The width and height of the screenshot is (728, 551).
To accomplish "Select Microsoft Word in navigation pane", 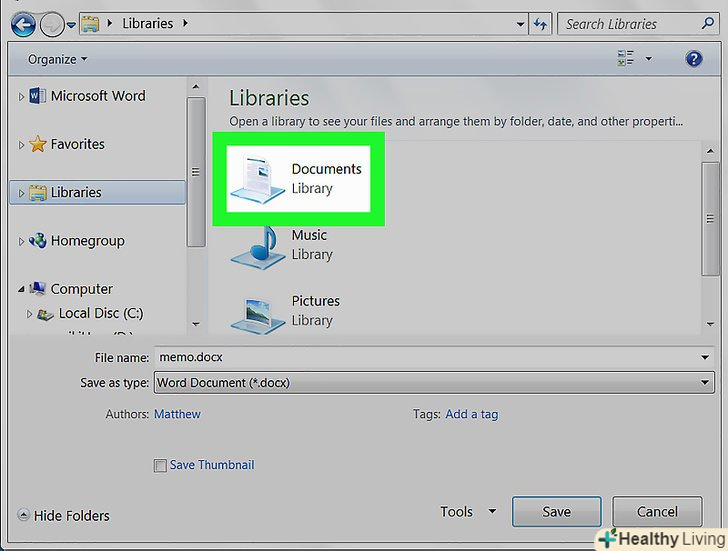I will [x=98, y=96].
